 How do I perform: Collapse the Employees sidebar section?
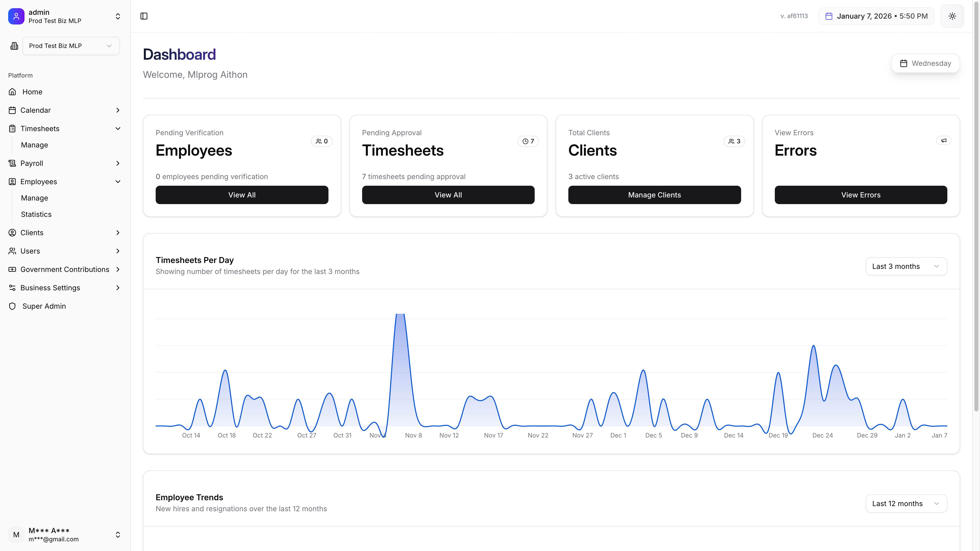[x=118, y=181]
